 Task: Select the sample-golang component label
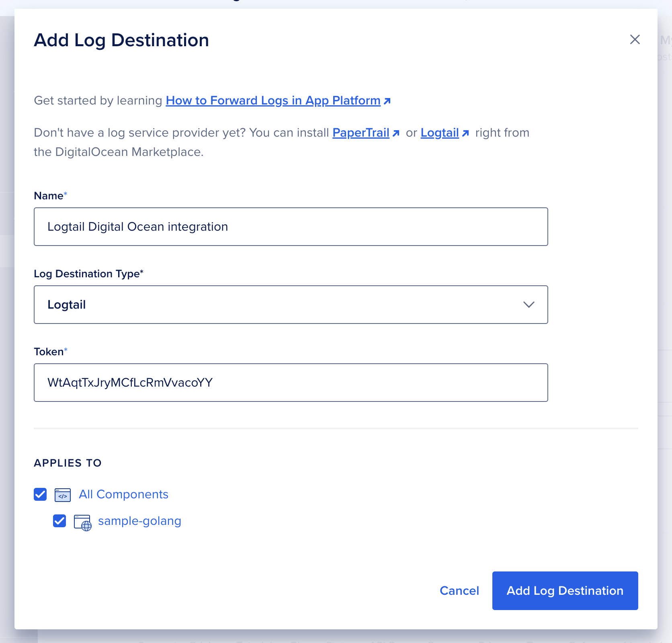pos(139,521)
